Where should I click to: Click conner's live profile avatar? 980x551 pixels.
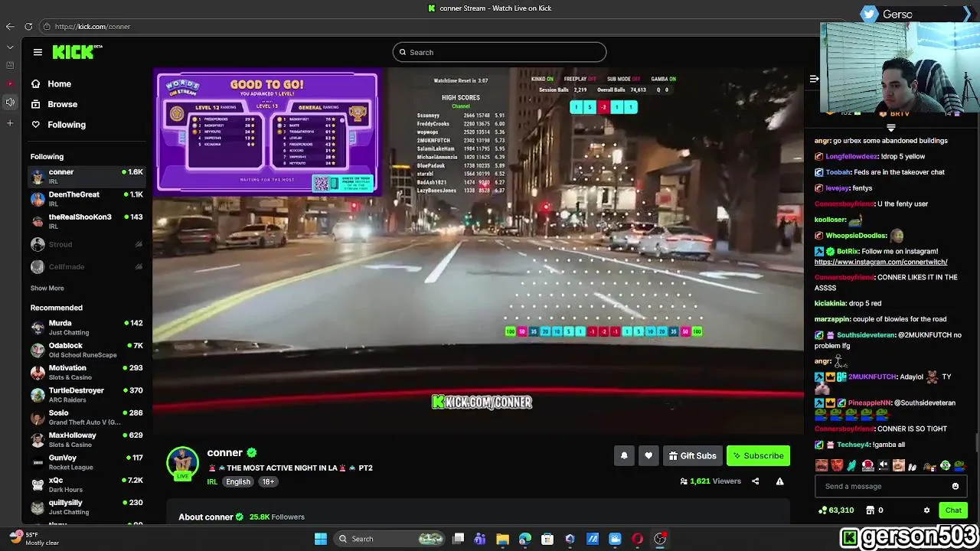point(182,463)
